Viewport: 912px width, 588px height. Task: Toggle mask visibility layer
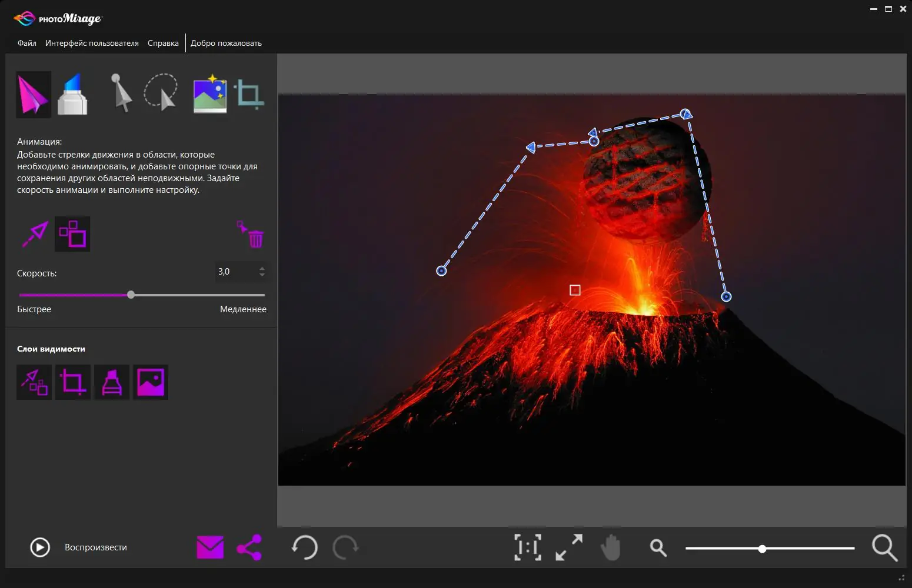[112, 382]
